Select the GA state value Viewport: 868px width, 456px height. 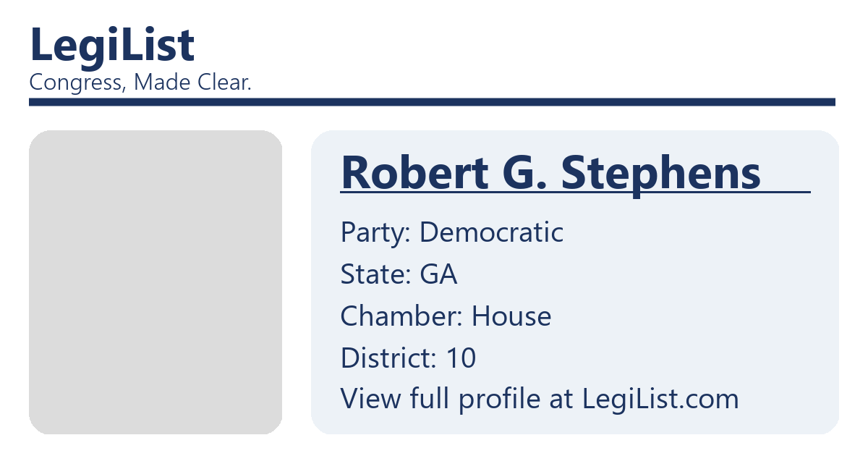(x=439, y=275)
